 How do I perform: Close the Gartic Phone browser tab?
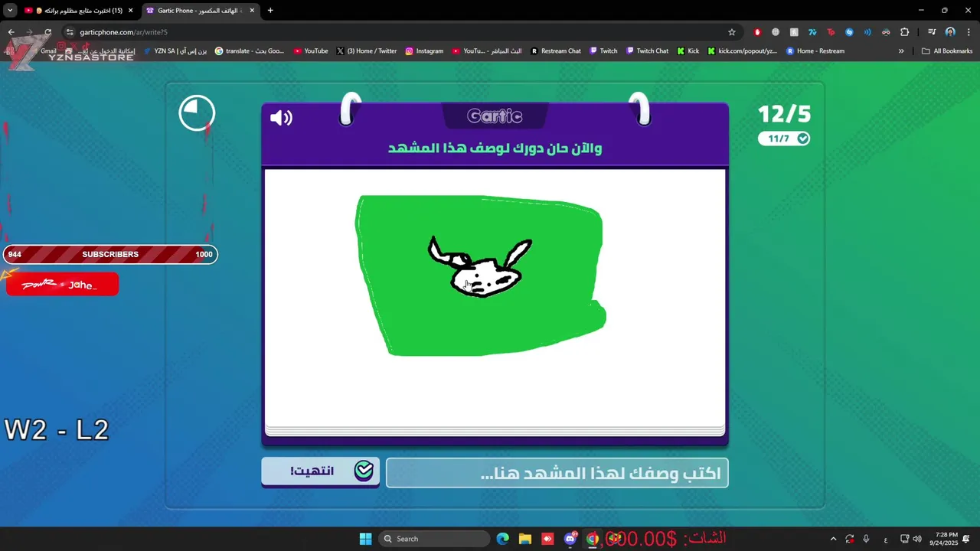tap(252, 11)
